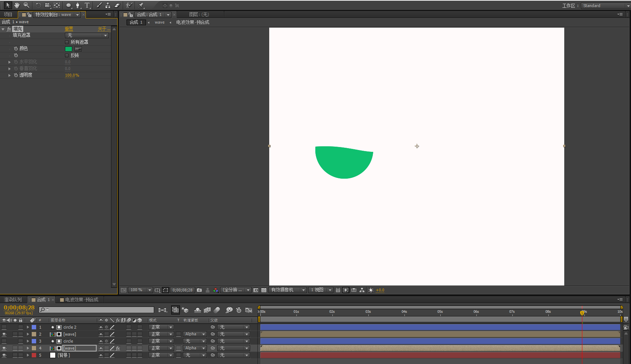This screenshot has height=364, width=631.
Task: Select the Pen tool
Action: click(78, 5)
